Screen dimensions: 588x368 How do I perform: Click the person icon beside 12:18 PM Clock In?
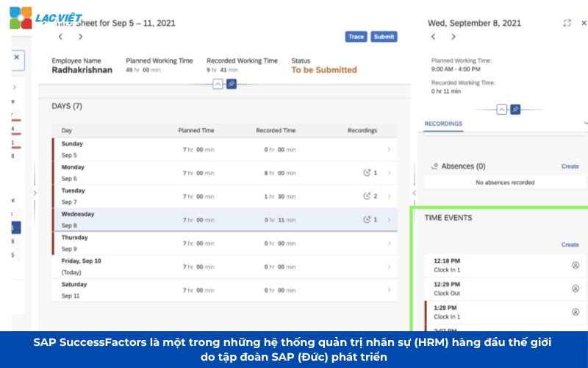click(576, 264)
